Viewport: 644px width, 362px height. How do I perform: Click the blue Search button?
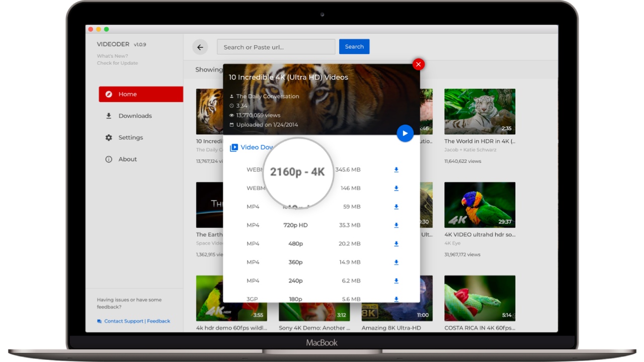pos(354,47)
